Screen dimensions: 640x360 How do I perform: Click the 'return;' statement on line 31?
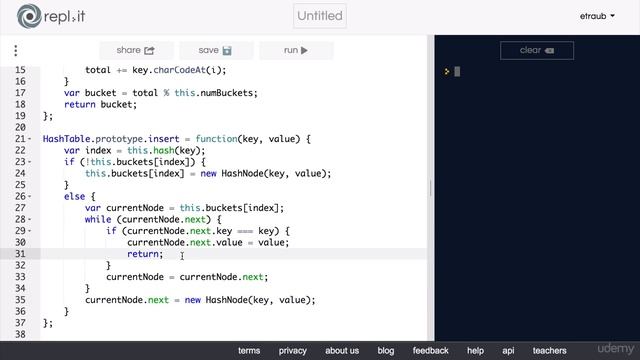coord(145,254)
